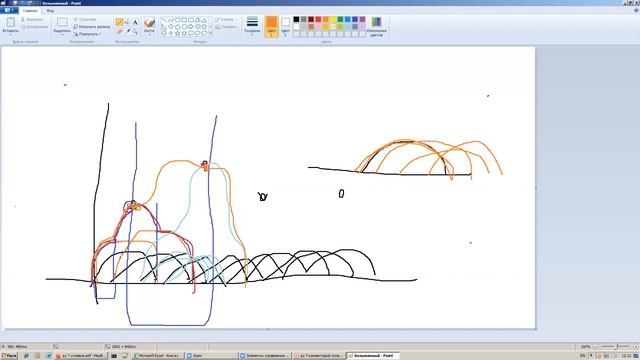Open the PDF document taskbar item
Image resolution: width=640 pixels, height=360 pixels.
point(81,356)
